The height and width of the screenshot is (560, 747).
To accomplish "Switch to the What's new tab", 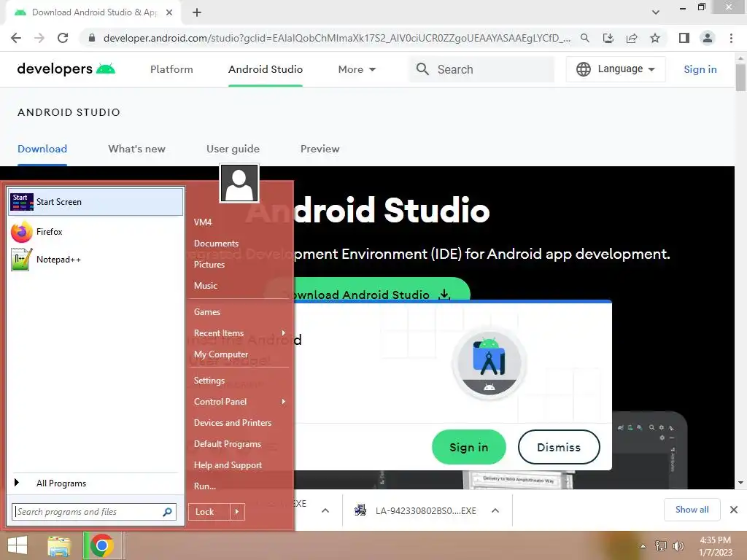I will 136,149.
